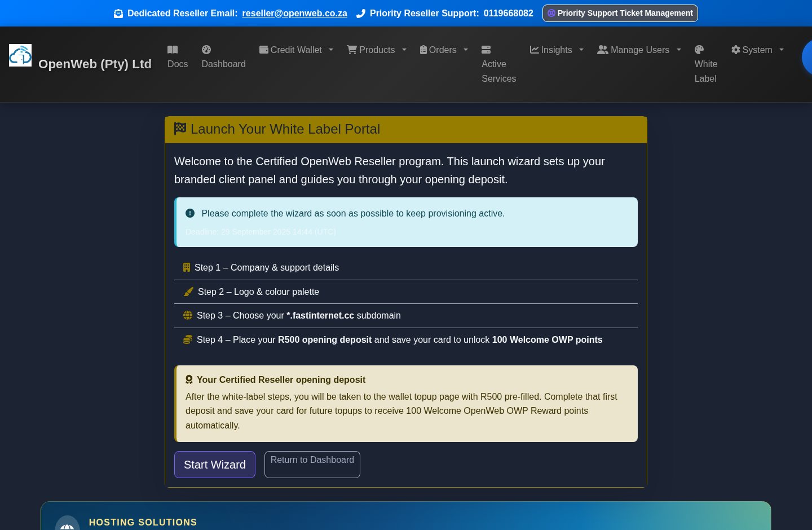Click the Dashboard gauge icon
812x530 pixels.
[206, 50]
